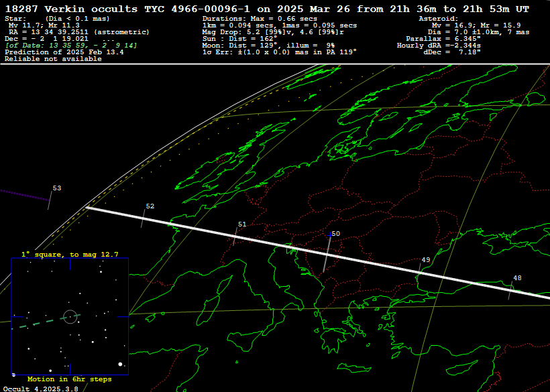This screenshot has width=550, height=392.
Task: Click '1km = 0.094 secs, 1mas = 0.095 secs' line
Action: click(280, 25)
